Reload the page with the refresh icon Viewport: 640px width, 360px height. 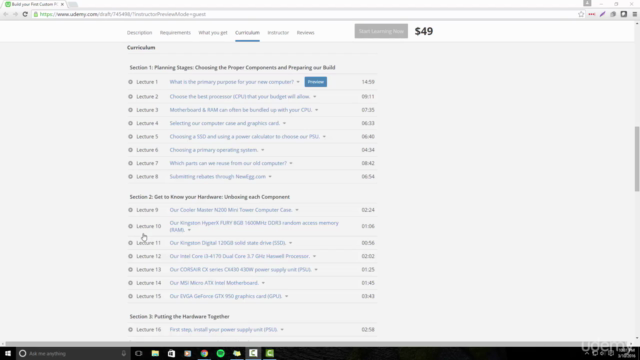25,14
